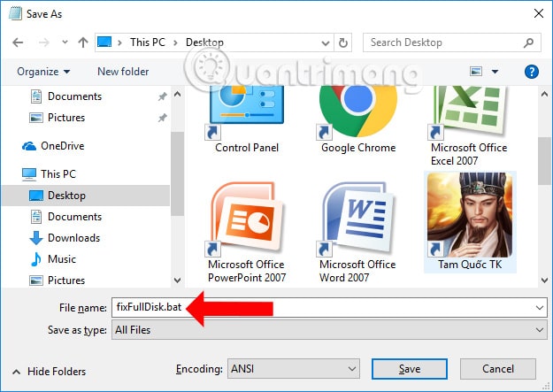
Task: Unpin Pictures using its pin icon
Action: [x=162, y=118]
